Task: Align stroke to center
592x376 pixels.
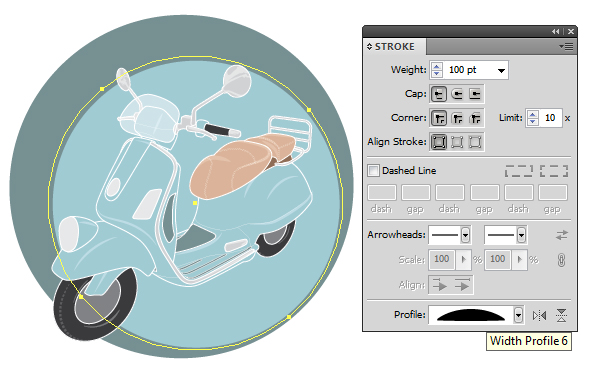Action: pos(439,142)
